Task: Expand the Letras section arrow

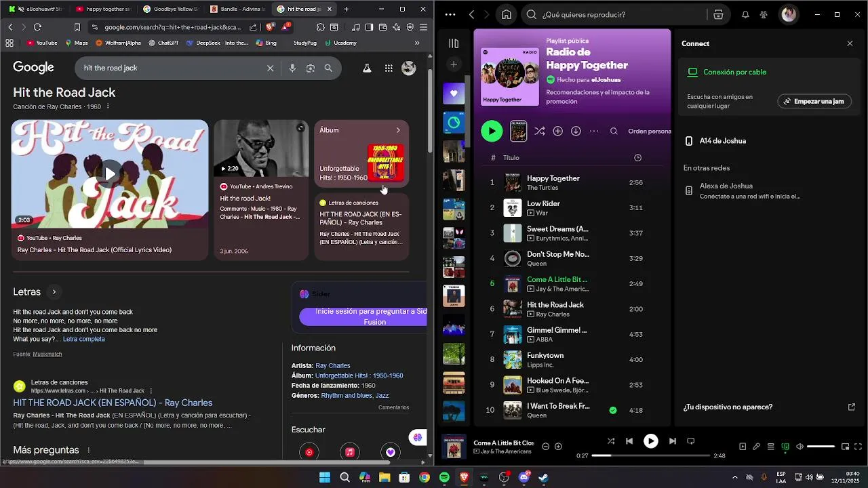Action: point(54,292)
